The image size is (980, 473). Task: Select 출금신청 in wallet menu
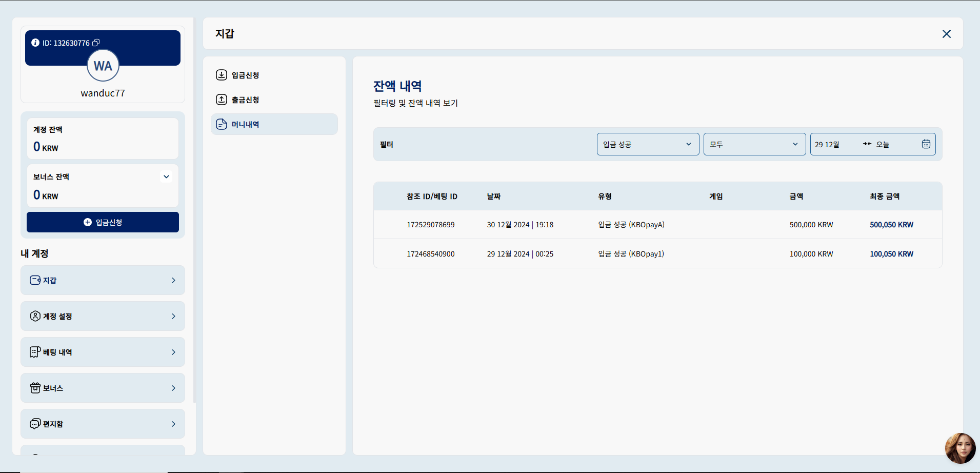coord(274,100)
